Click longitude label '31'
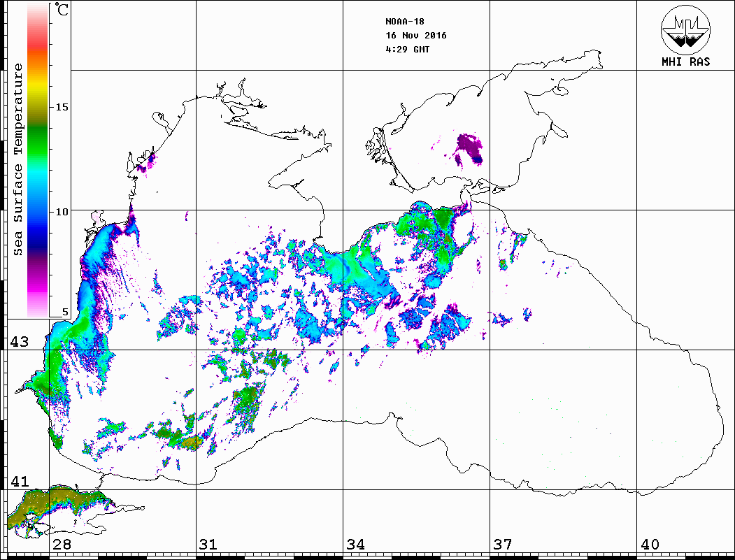 click(x=208, y=545)
